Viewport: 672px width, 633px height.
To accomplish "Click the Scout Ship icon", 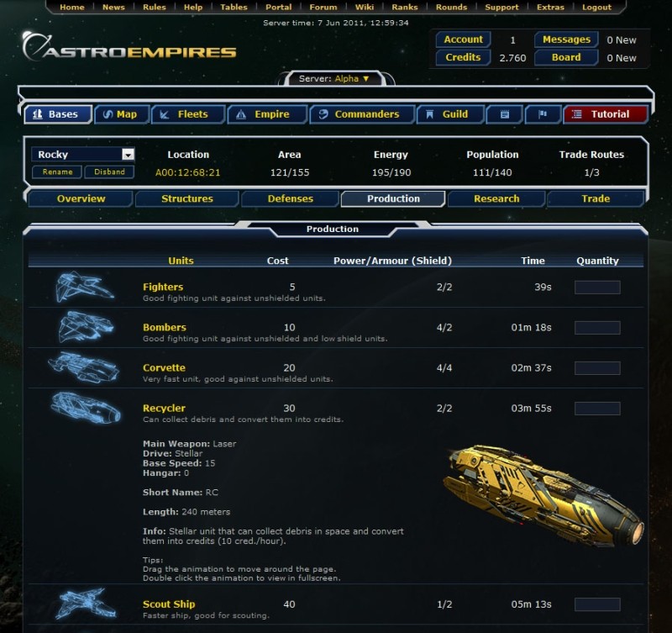I will point(86,604).
